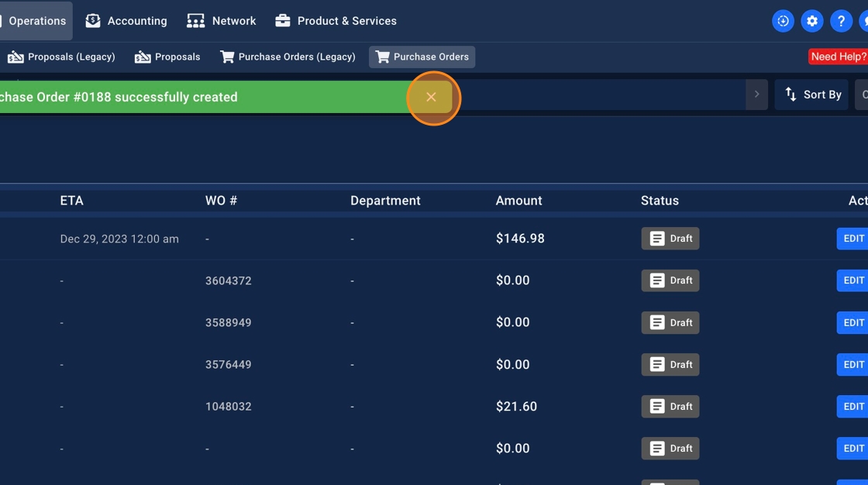Click Draft status for WO 1048032

pyautogui.click(x=670, y=407)
